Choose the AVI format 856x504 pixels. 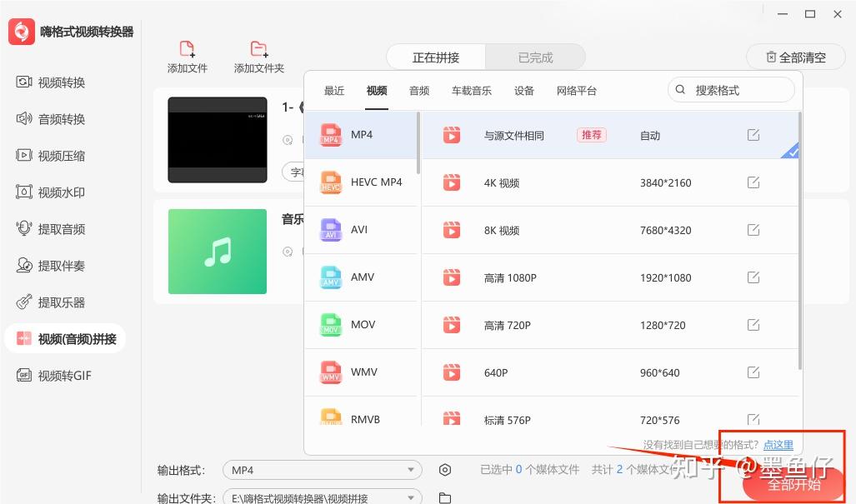click(361, 230)
